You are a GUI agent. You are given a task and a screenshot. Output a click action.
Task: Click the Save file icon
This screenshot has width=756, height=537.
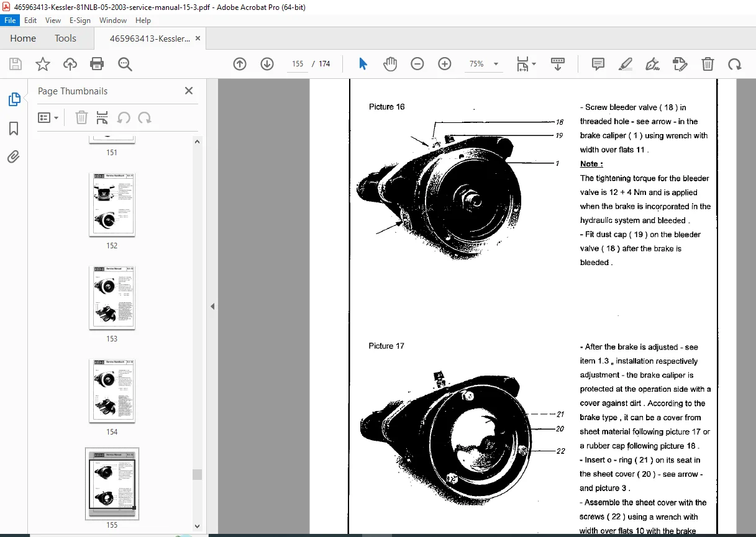point(15,64)
